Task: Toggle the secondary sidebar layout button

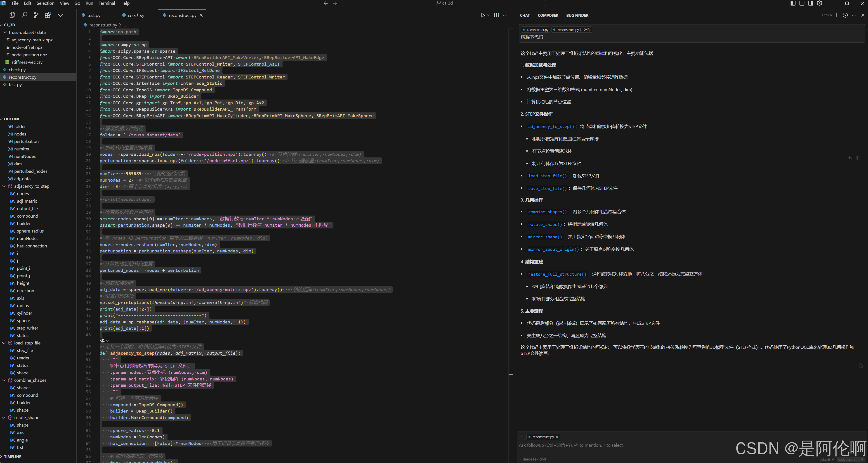Action: point(811,3)
